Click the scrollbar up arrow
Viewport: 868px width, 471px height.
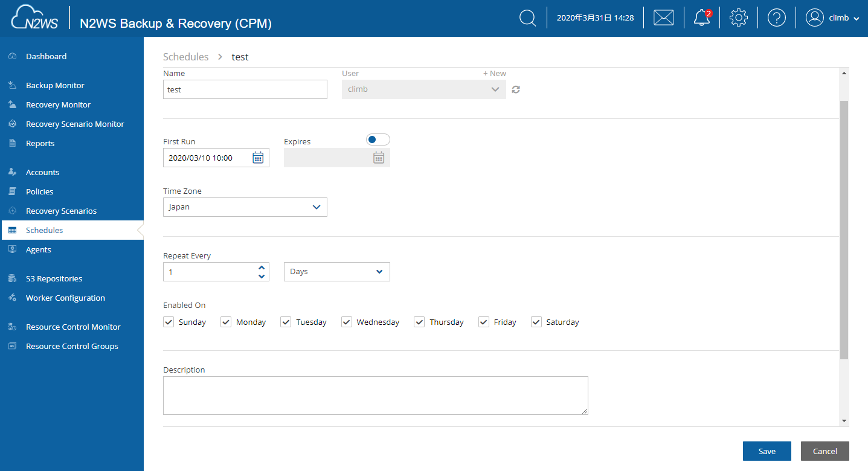[x=844, y=73]
